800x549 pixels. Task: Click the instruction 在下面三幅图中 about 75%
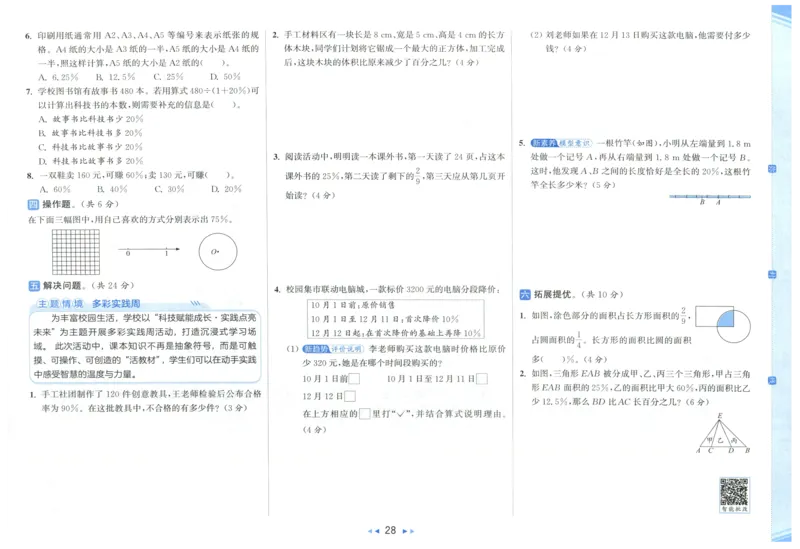[x=131, y=220]
